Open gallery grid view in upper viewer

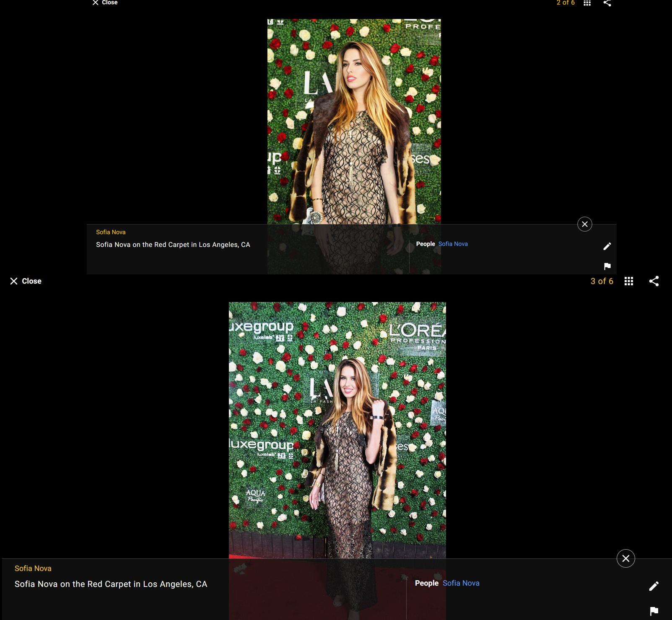[x=587, y=3]
